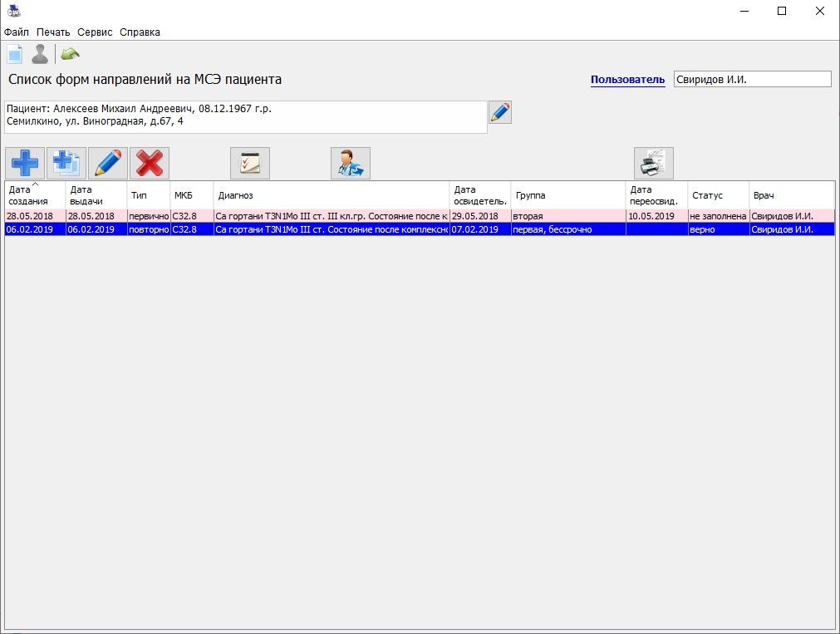Viewport: 840px width, 634px height.
Task: Sort by Дата выдачи column header
Action: click(x=96, y=195)
